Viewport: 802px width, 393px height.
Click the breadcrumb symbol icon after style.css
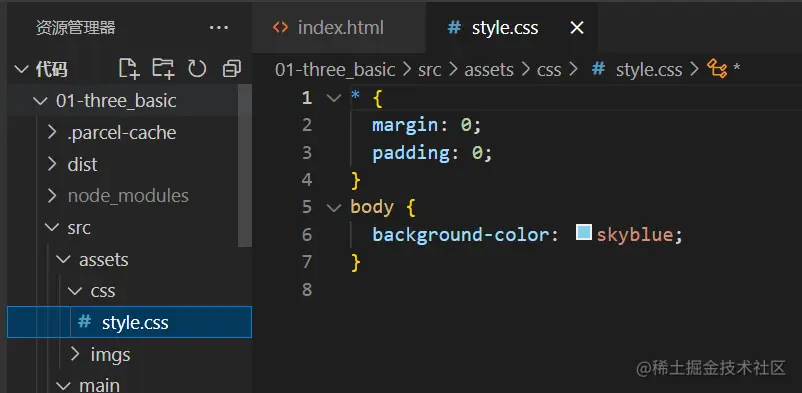coord(717,69)
